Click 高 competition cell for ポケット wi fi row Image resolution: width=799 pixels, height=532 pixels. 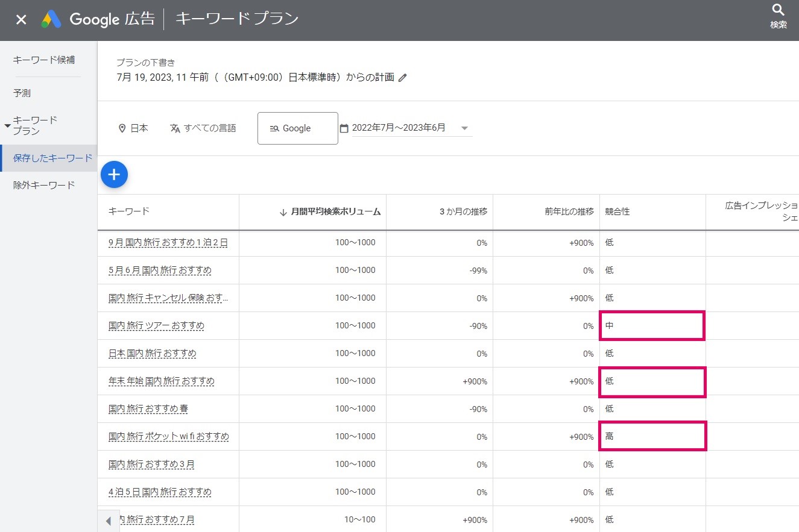(x=652, y=436)
